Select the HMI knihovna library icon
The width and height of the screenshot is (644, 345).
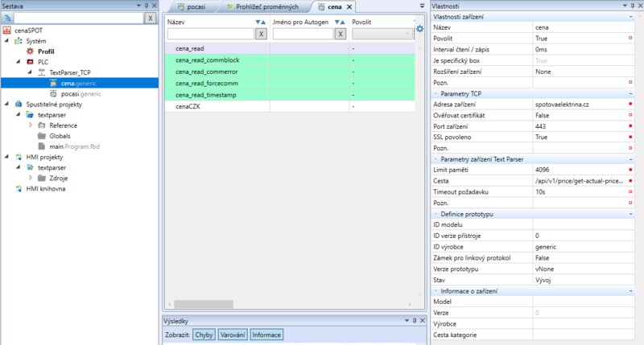19,188
